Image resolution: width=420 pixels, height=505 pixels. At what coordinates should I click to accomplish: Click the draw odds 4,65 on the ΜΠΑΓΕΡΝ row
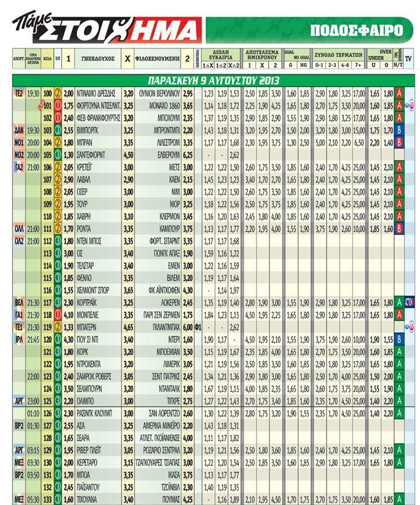[128, 327]
